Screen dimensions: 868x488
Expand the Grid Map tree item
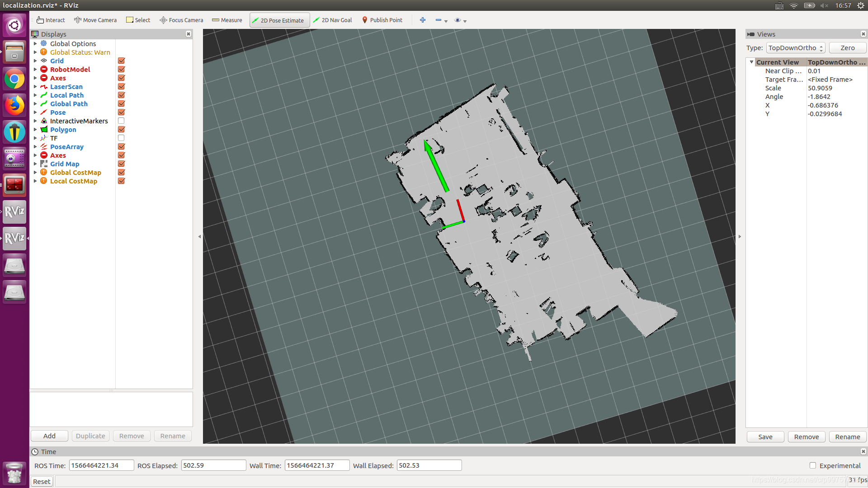(35, 164)
